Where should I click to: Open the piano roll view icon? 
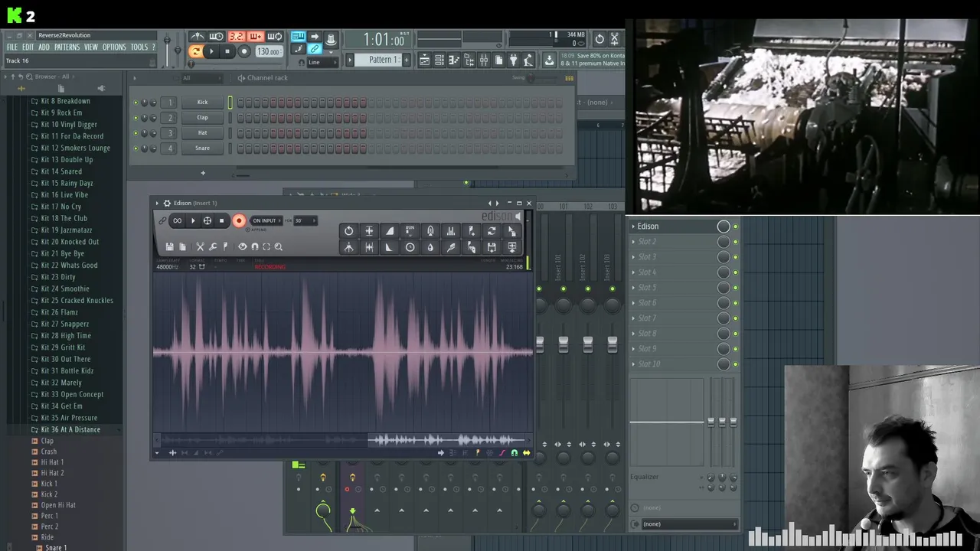point(454,60)
